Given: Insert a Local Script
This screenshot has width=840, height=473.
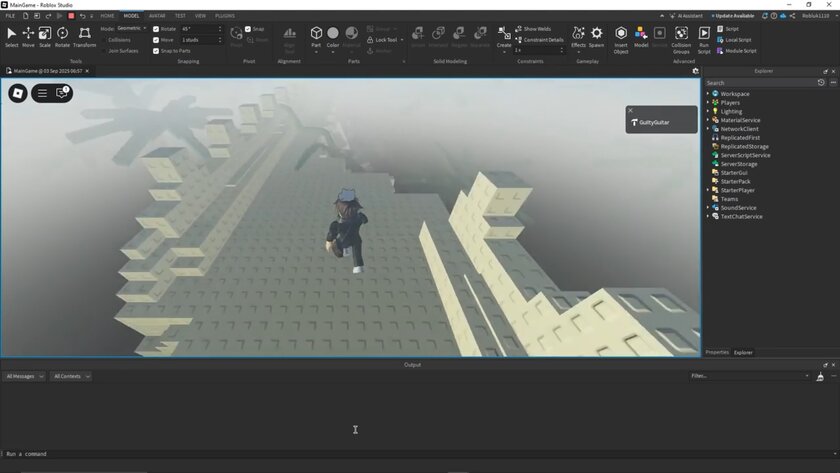Looking at the screenshot, I should pyautogui.click(x=734, y=40).
